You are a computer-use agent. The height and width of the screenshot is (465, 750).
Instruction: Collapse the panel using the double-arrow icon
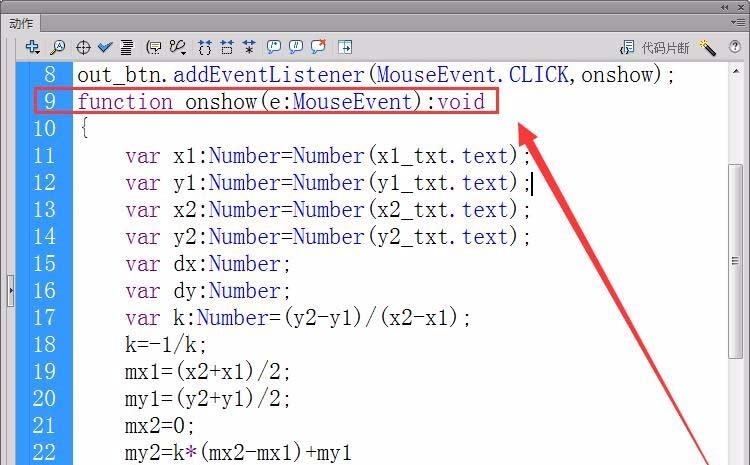click(725, 7)
